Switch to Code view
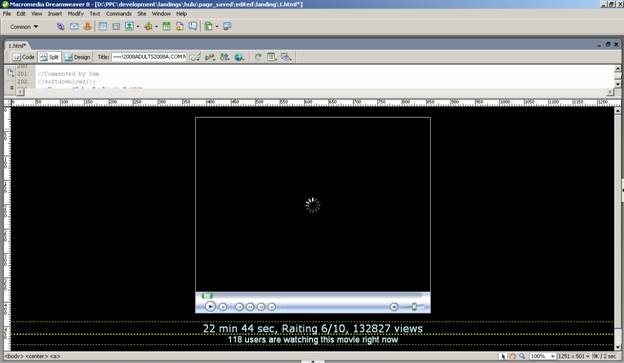 [23, 57]
